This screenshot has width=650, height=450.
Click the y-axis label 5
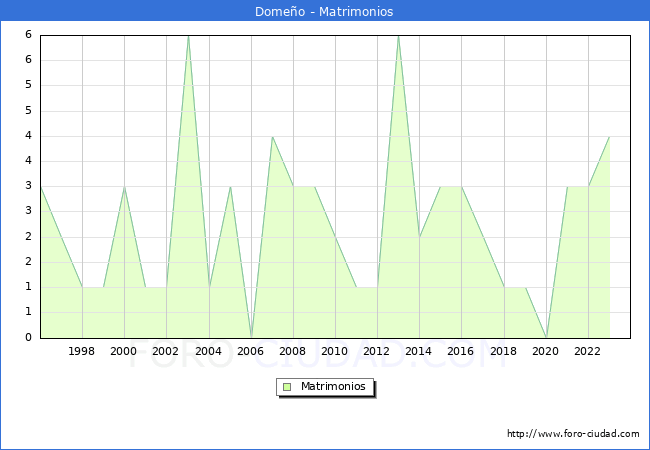click(x=29, y=85)
